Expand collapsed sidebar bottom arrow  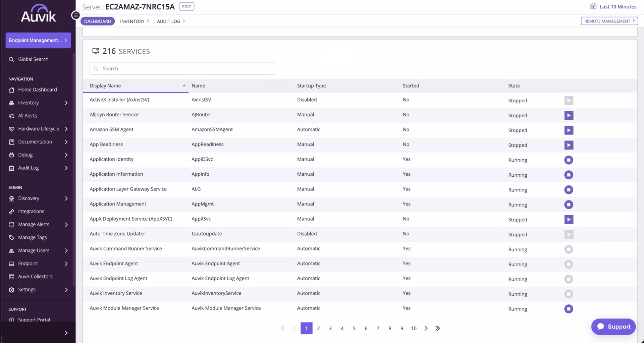[66, 333]
